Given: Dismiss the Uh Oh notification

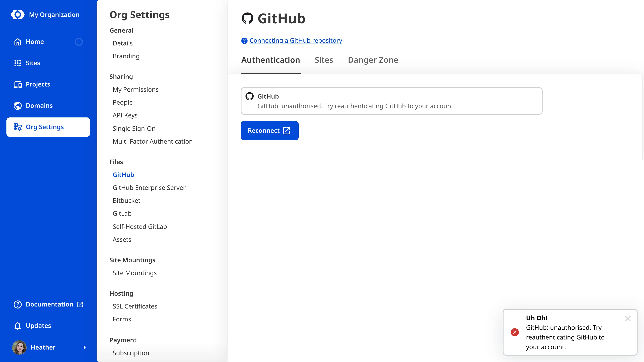Looking at the screenshot, I should point(628,319).
